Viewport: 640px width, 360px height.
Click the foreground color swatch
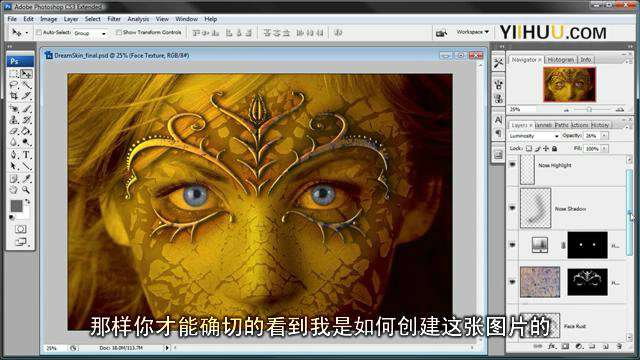16,206
